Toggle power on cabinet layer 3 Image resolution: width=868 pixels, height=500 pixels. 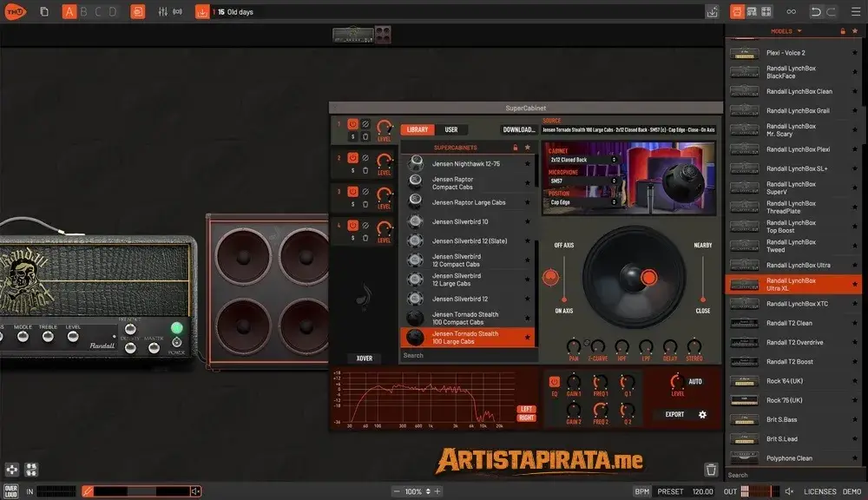tap(352, 192)
